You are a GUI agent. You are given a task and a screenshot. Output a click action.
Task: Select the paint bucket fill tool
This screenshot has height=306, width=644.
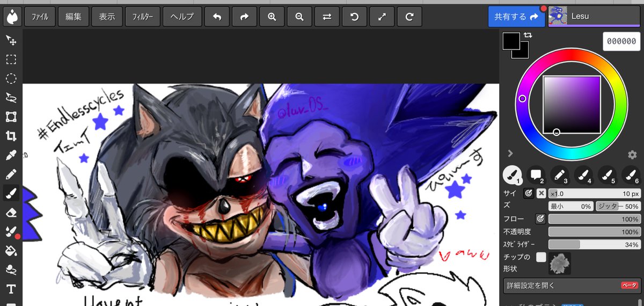pos(11,251)
